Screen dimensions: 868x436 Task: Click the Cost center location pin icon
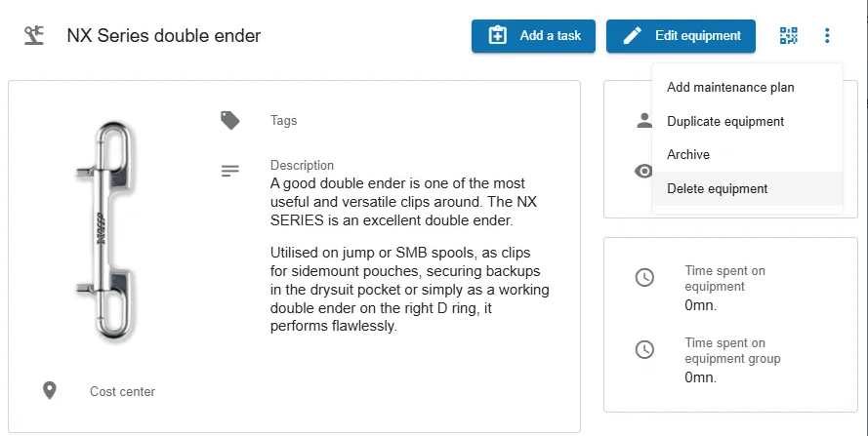click(50, 390)
